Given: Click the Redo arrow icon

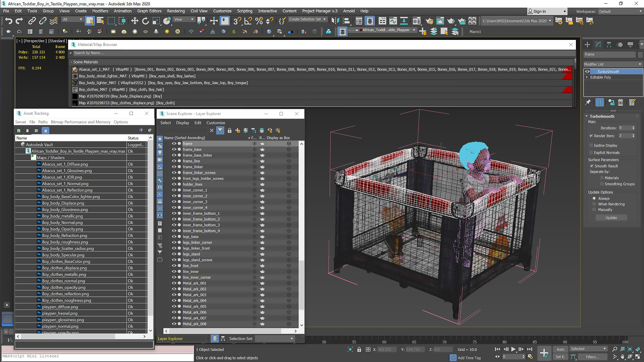Looking at the screenshot, I should coord(19,21).
